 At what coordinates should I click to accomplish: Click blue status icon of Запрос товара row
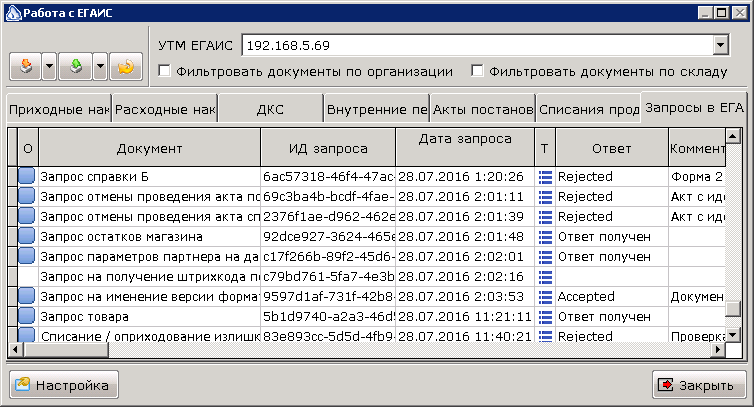click(x=27, y=316)
